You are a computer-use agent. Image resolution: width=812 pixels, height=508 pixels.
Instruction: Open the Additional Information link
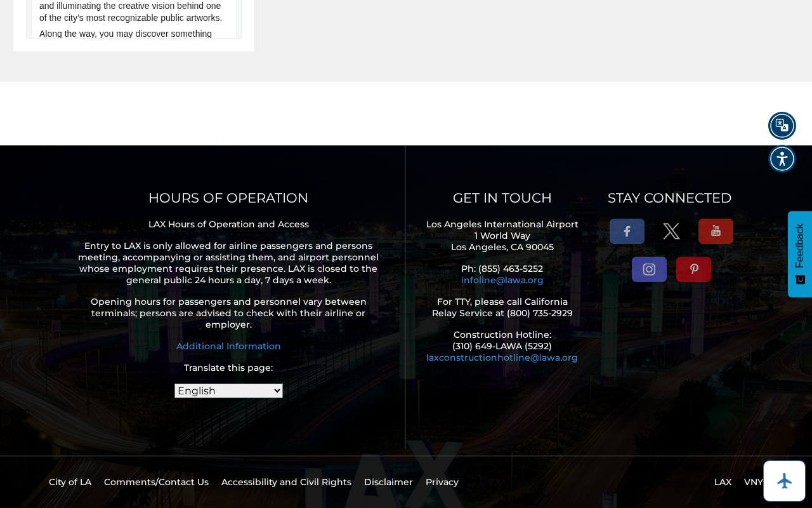click(x=228, y=346)
